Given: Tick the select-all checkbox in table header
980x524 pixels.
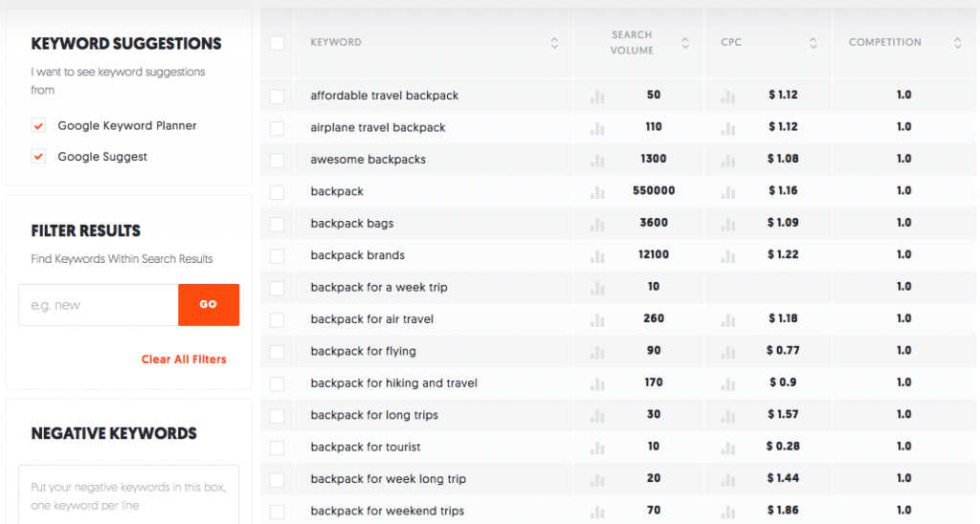Looking at the screenshot, I should coord(277,42).
